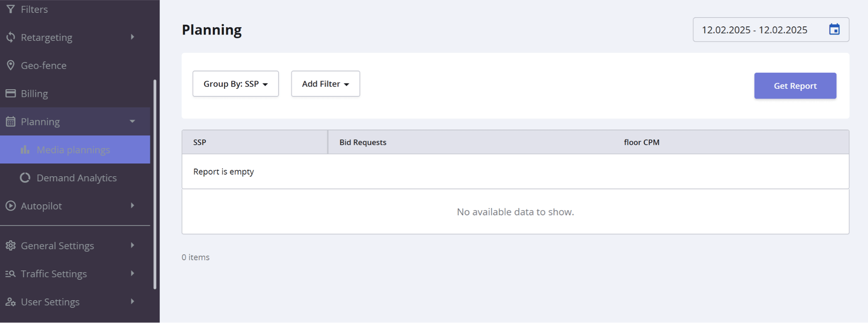Click the 'Report is empty' row text
The height and width of the screenshot is (323, 868).
tap(223, 171)
